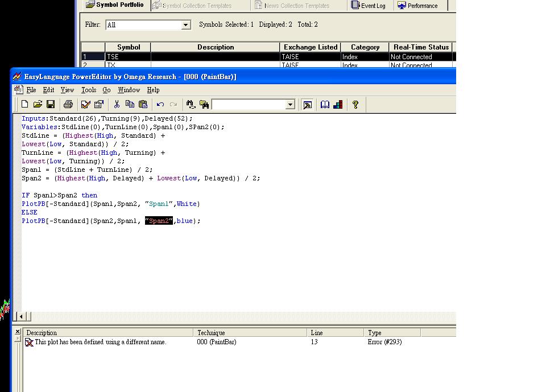Open the File menu

pos(31,90)
